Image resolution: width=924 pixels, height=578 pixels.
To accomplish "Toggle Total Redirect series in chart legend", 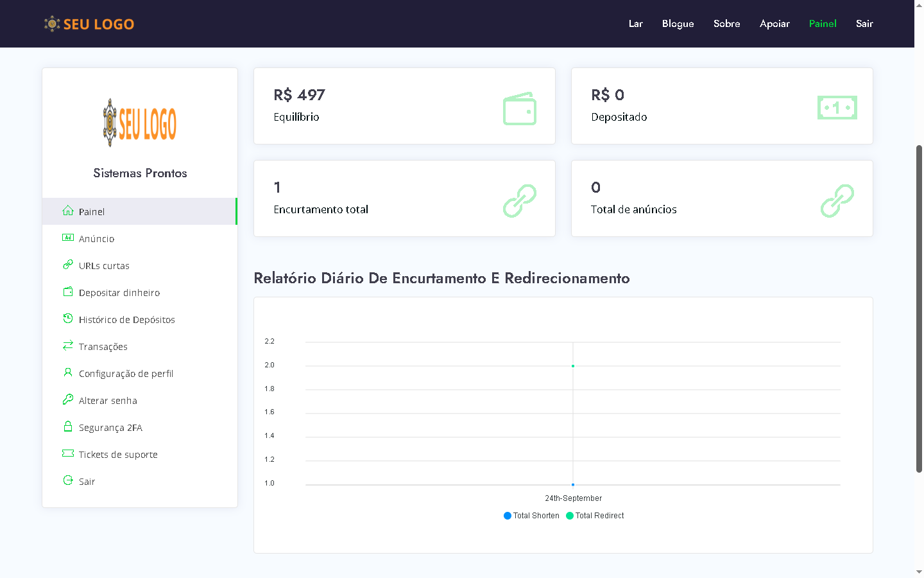I will tap(595, 516).
